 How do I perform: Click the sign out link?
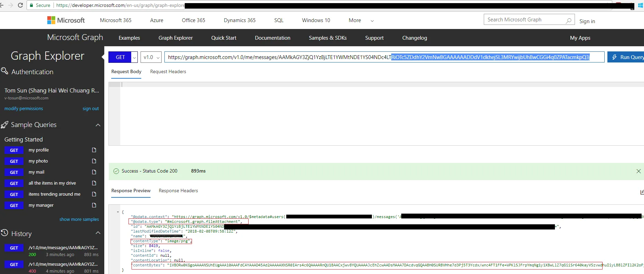(90, 108)
